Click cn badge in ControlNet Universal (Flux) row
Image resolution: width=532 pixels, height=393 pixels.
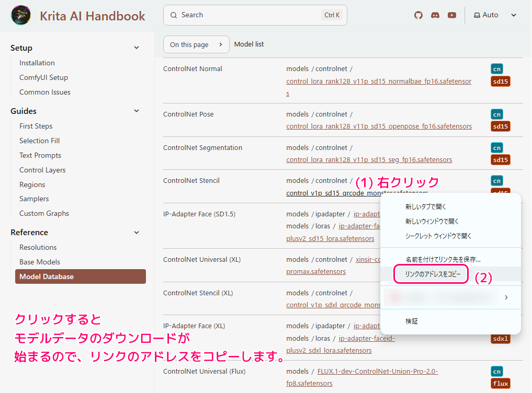tap(497, 371)
